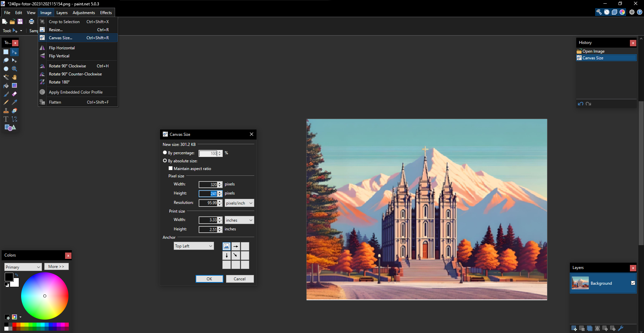Click the Save toolbar icon
This screenshot has height=333, width=644.
(20, 21)
